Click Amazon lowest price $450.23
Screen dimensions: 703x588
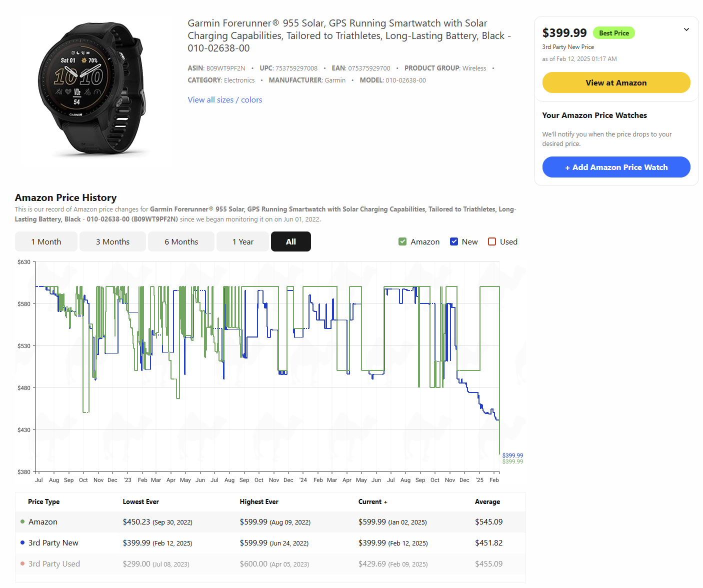pyautogui.click(x=136, y=521)
